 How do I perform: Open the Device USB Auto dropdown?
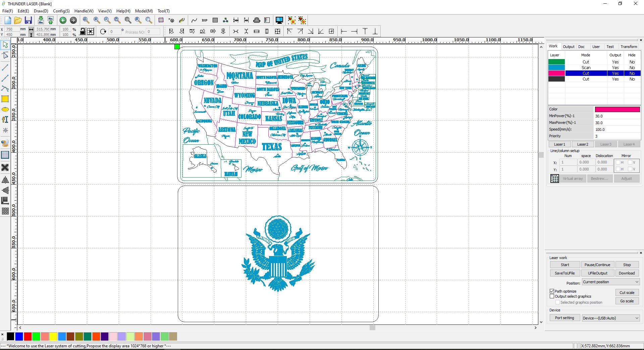click(610, 318)
